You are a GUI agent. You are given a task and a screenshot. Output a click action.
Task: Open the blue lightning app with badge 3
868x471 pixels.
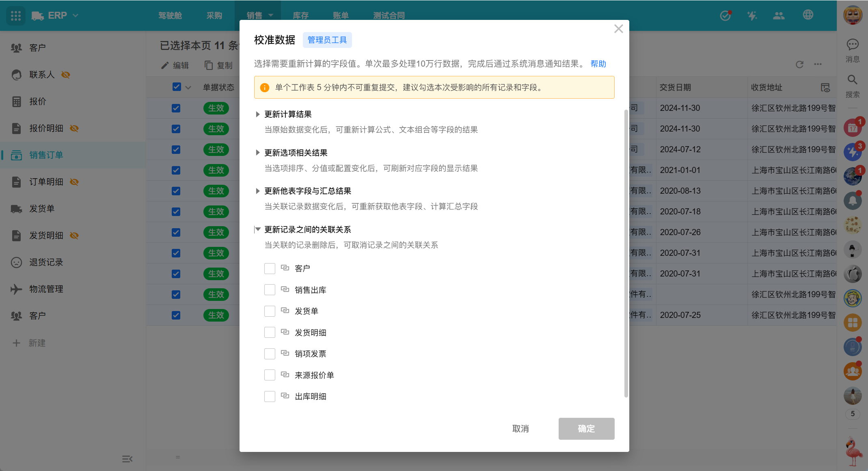[x=853, y=152]
